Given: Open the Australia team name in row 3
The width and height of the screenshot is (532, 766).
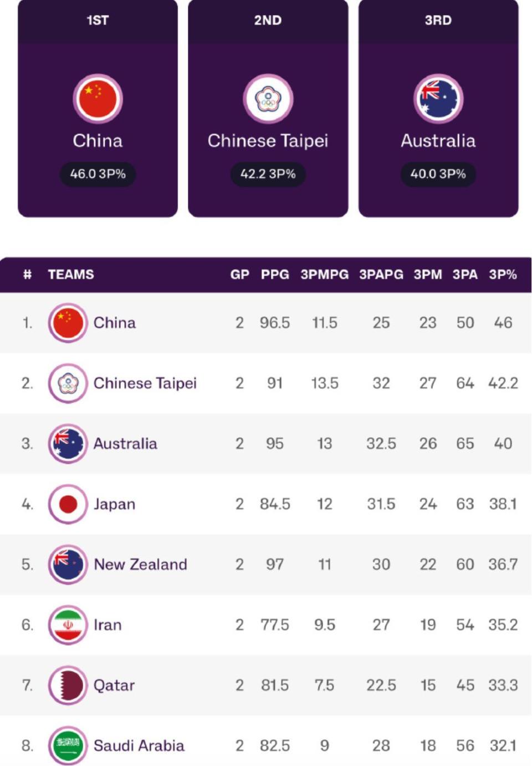Looking at the screenshot, I should [x=125, y=444].
